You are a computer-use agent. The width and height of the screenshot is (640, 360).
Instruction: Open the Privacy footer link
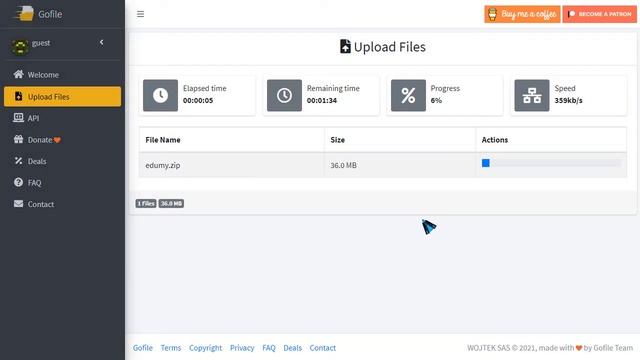pos(242,348)
